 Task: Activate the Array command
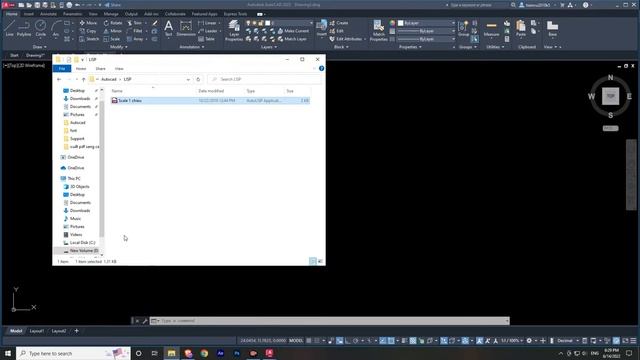[x=135, y=39]
